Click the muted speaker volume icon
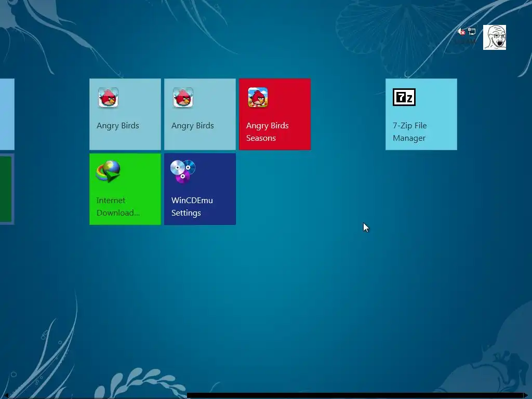This screenshot has width=532, height=399. point(461,32)
